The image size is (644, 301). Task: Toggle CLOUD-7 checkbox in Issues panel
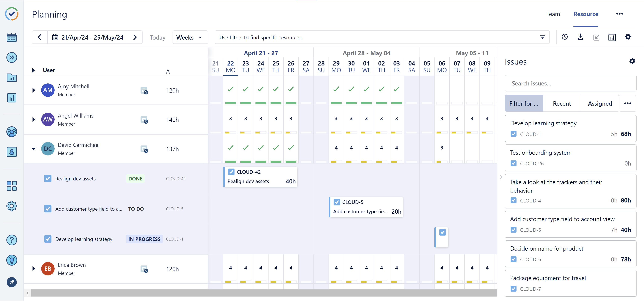coord(514,289)
